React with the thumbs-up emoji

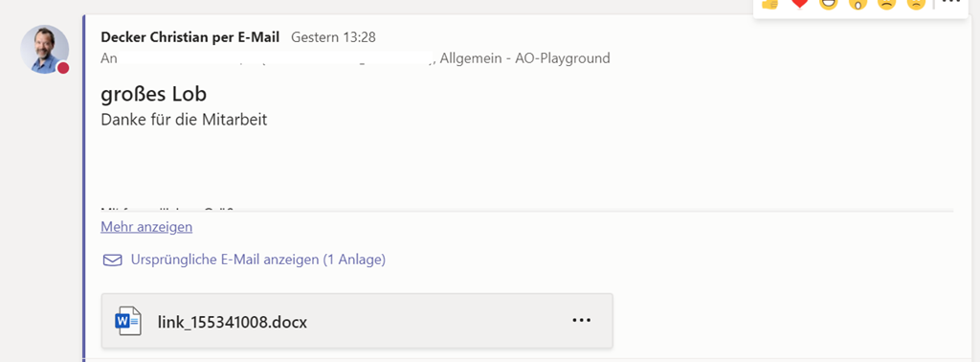[769, 3]
